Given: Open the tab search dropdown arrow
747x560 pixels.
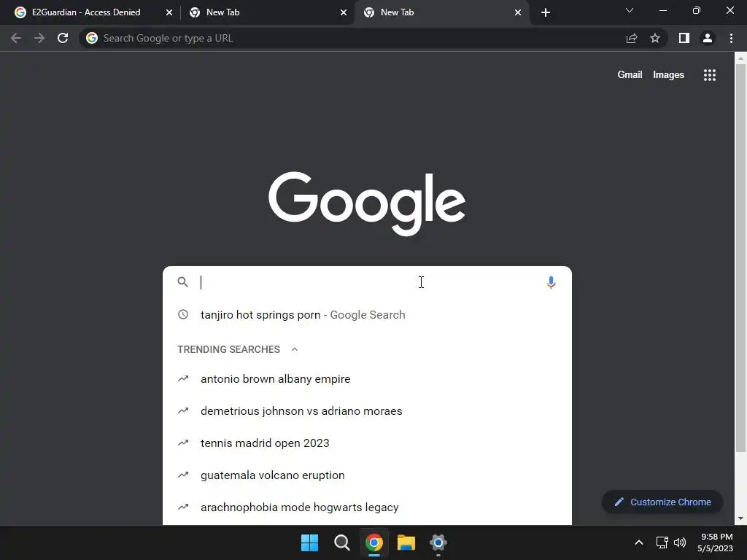Looking at the screenshot, I should click(x=630, y=10).
